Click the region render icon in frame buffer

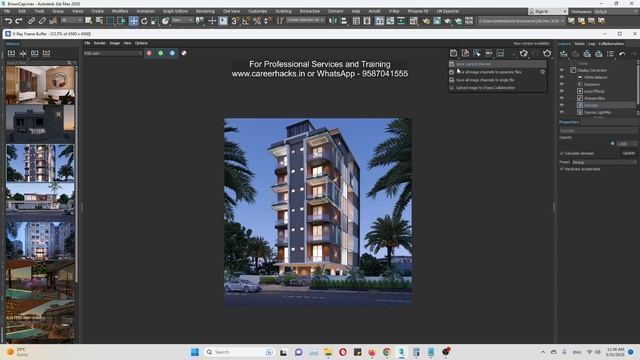[477, 53]
